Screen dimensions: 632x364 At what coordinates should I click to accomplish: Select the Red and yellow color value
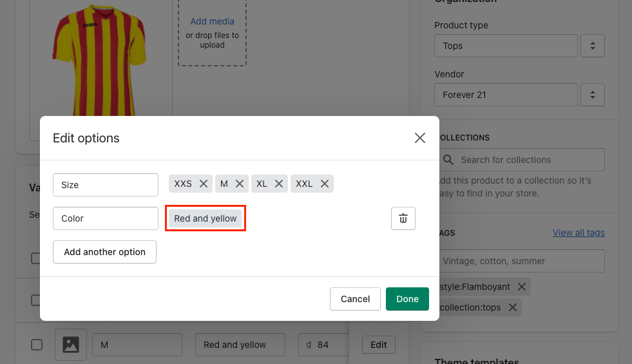pos(205,218)
